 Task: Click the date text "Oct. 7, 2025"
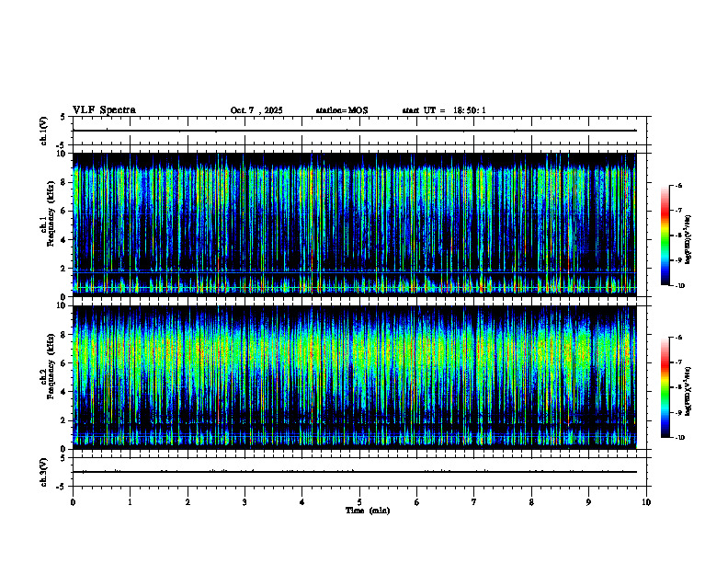coord(256,110)
